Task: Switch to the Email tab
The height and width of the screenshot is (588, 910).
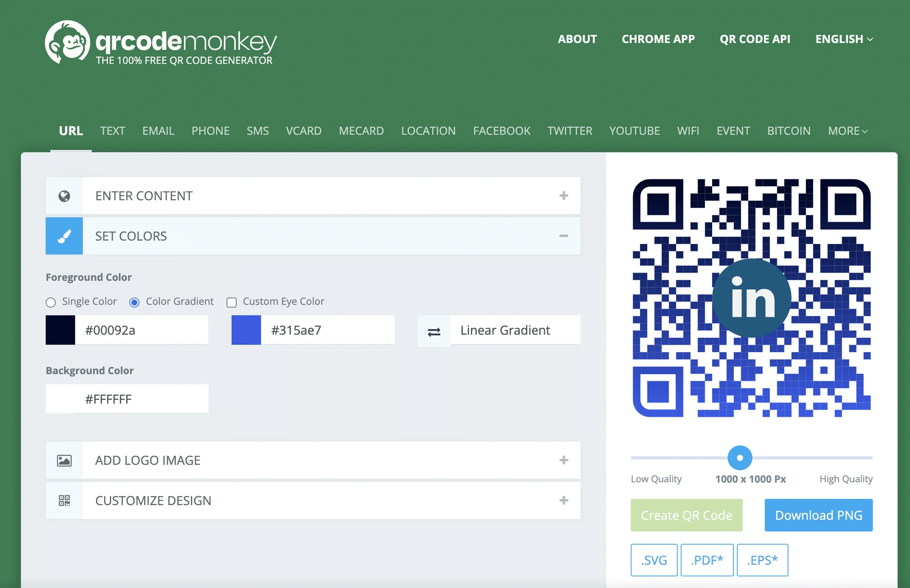Action: [x=158, y=131]
